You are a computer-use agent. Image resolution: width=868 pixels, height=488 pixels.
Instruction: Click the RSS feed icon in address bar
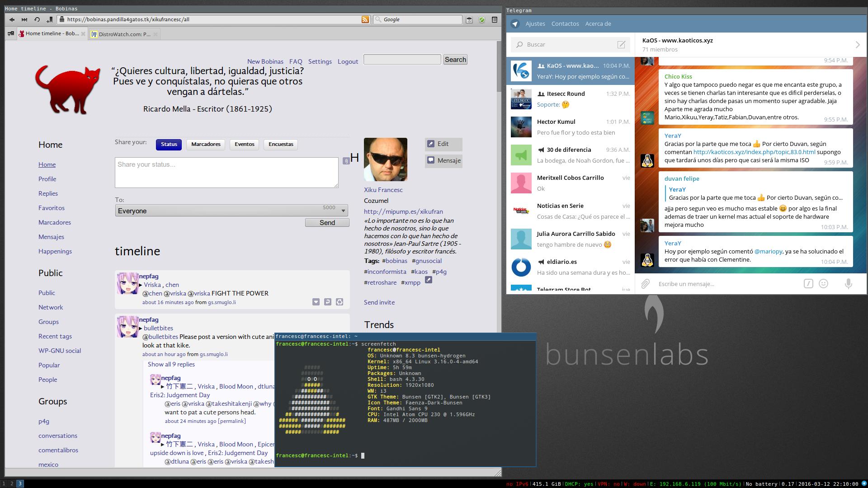tap(365, 19)
